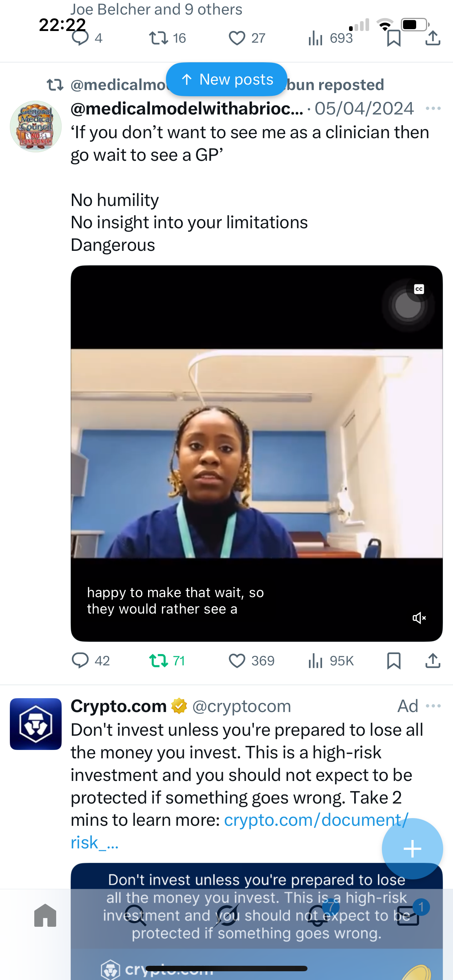This screenshot has width=453, height=980.
Task: Undo repost on the post with 71 reposts
Action: pos(167,661)
